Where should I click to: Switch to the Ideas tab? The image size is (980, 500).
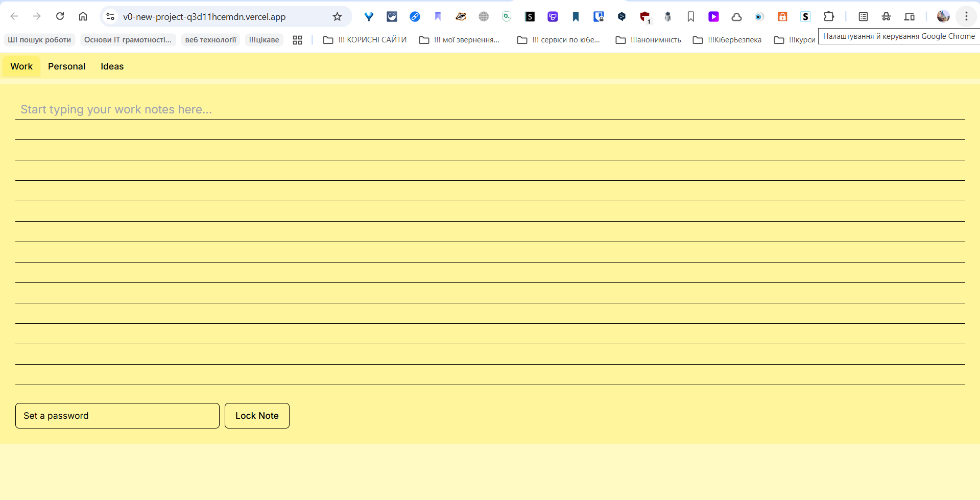pos(112,66)
